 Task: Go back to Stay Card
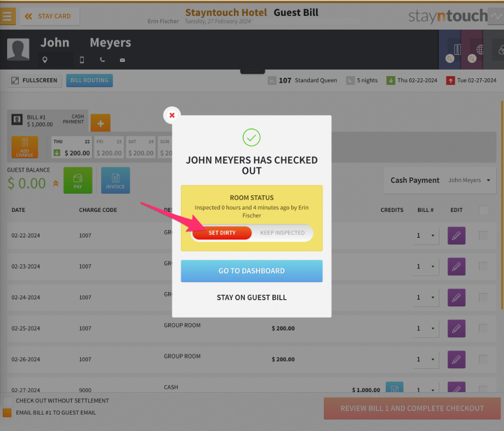pyautogui.click(x=50, y=16)
